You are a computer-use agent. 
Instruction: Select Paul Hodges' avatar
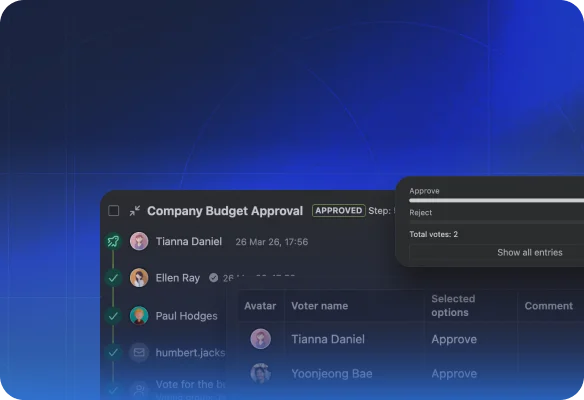tap(139, 316)
